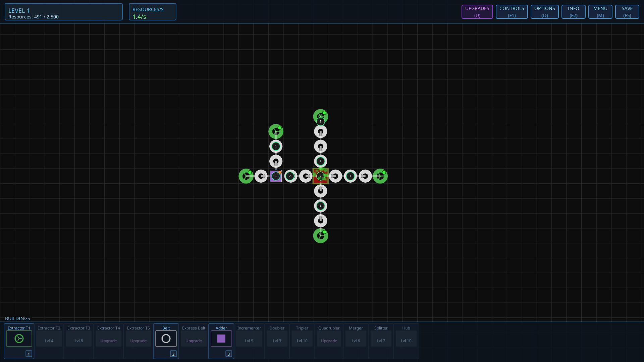Click the highlighted Adder at the belt intersection

point(320,176)
